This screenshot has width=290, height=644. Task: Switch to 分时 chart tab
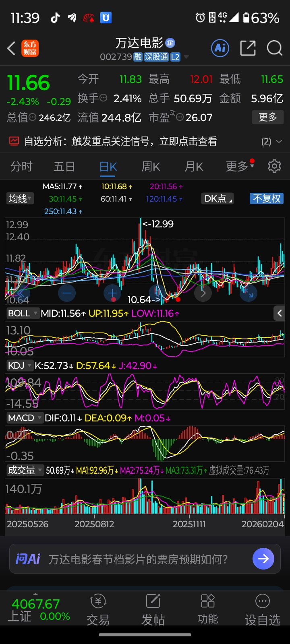(x=21, y=166)
